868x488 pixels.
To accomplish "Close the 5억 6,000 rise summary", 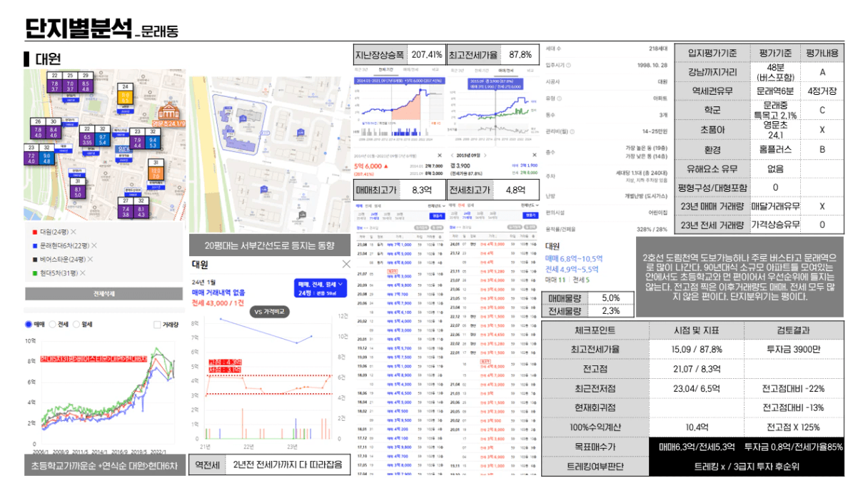I will 440,156.
